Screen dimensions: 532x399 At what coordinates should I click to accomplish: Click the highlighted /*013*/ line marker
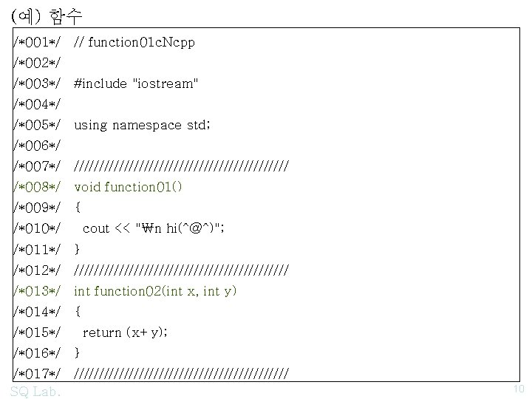[x=36, y=291]
